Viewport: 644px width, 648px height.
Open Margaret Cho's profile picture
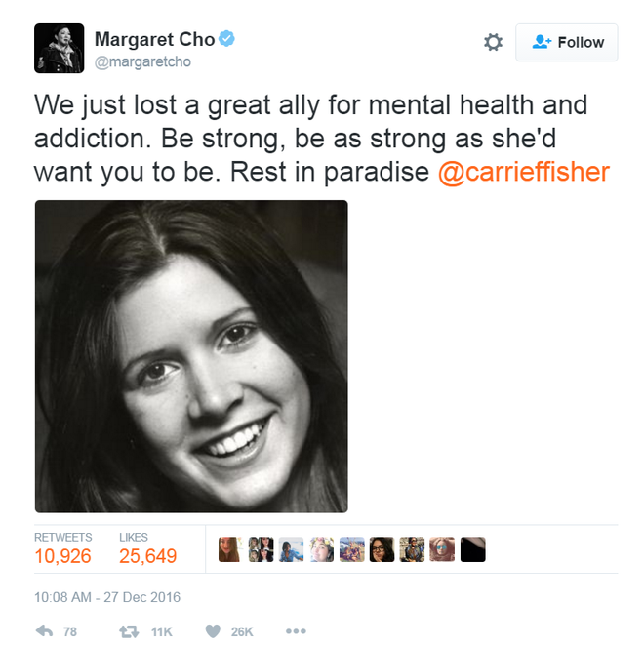tap(60, 49)
